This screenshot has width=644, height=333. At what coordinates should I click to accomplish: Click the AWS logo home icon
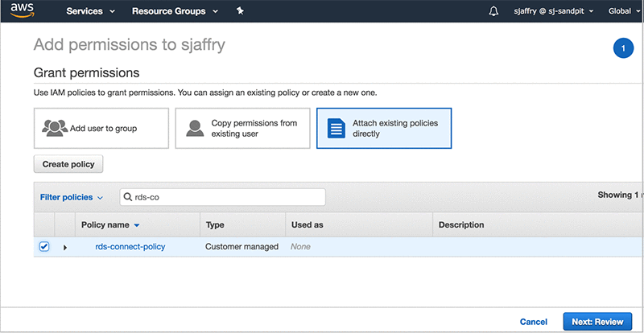pyautogui.click(x=23, y=11)
